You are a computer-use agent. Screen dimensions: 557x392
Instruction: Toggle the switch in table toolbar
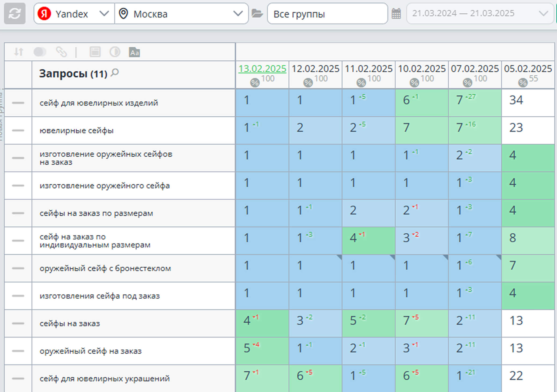click(x=40, y=52)
